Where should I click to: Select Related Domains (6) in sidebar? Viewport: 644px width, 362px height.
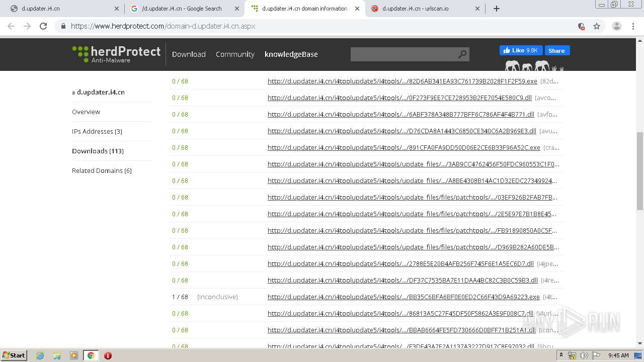pyautogui.click(x=102, y=170)
